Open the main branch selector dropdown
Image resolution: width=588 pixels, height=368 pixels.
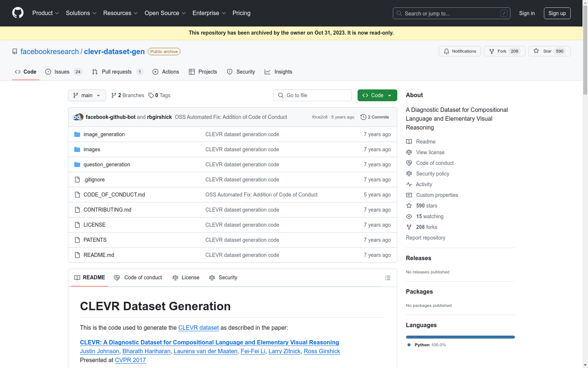pyautogui.click(x=87, y=95)
